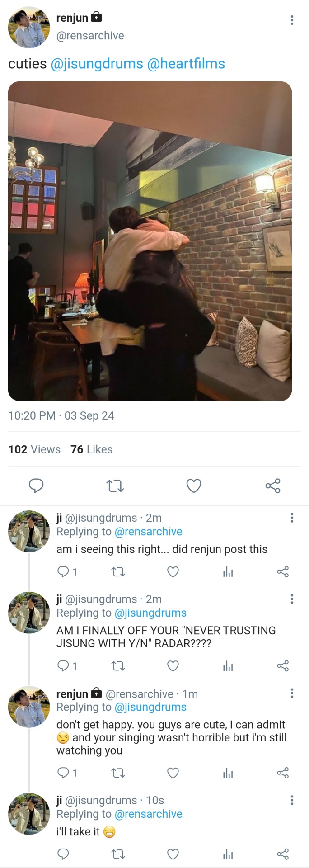The width and height of the screenshot is (309, 868).
Task: Open options menu on "am i seeing this right" reply
Action: [292, 518]
